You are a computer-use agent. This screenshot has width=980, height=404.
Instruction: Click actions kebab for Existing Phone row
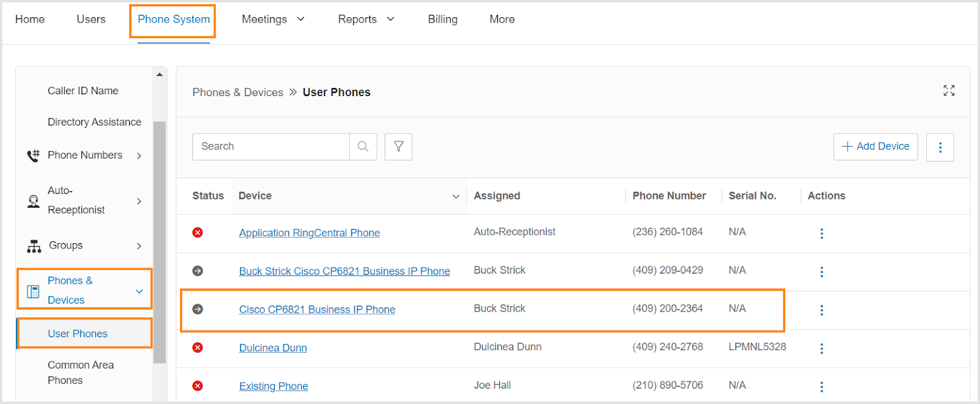821,387
